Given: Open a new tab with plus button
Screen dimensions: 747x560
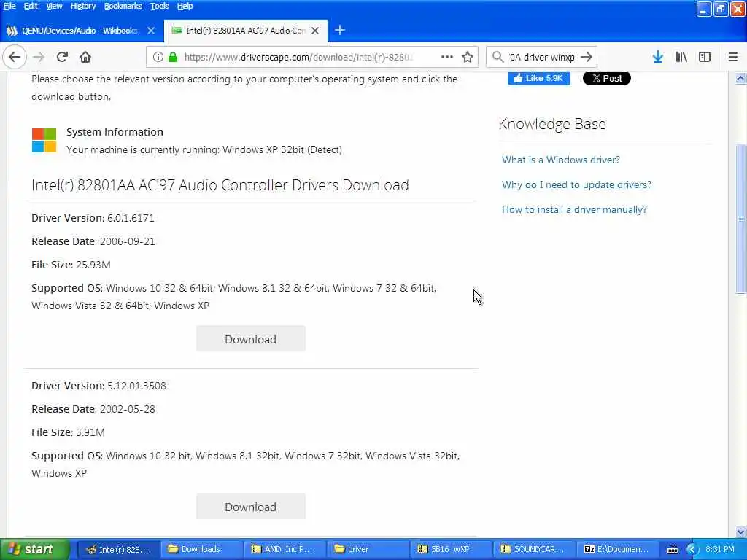Looking at the screenshot, I should coord(340,31).
